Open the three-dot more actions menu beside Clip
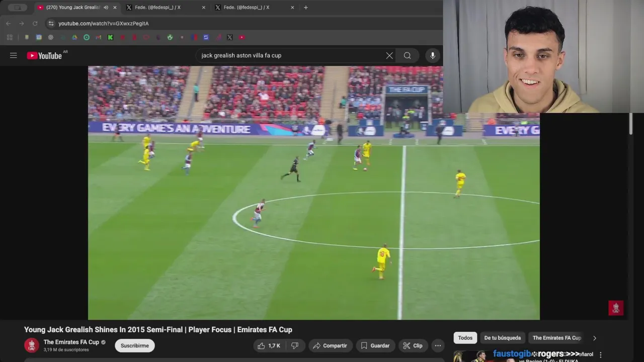This screenshot has height=362, width=644. click(438, 345)
